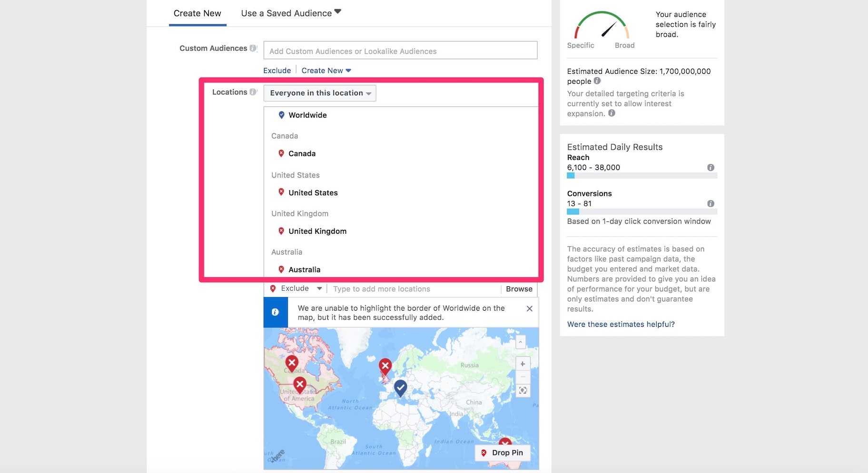The image size is (868, 473).
Task: Remove Canada using its red pin icon
Action: click(281, 153)
